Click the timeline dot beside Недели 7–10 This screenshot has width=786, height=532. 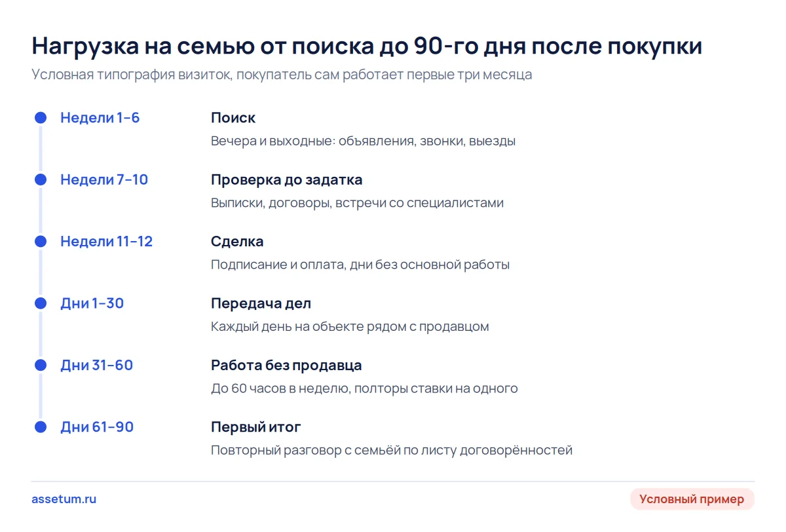click(41, 180)
